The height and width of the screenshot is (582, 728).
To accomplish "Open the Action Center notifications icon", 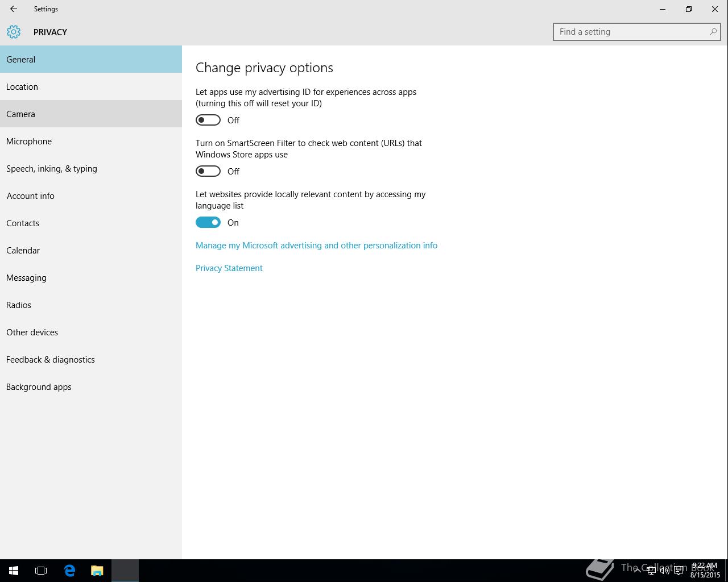I will click(679, 571).
